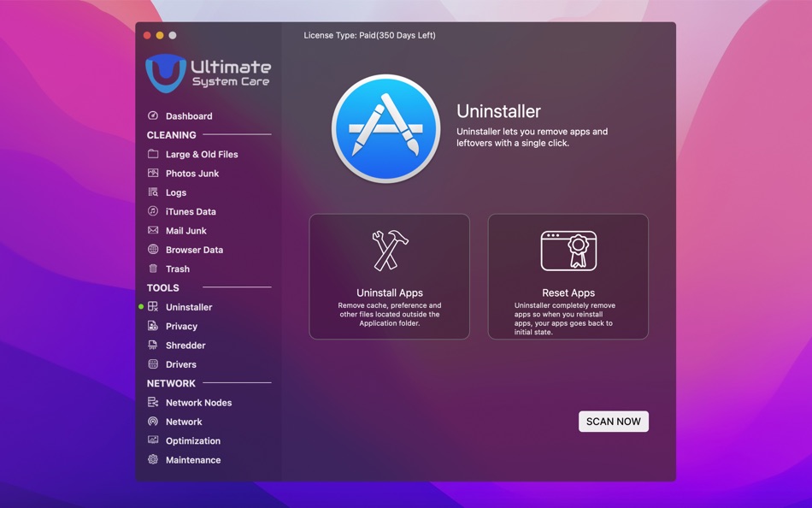
Task: Open Maintenance in sidebar
Action: click(x=192, y=460)
